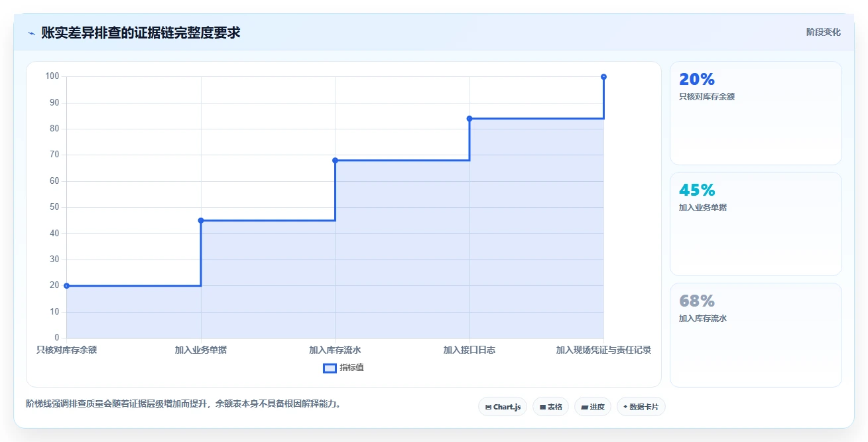
Task: Click x-axis label 只核对库存余额
Action: pyautogui.click(x=66, y=350)
